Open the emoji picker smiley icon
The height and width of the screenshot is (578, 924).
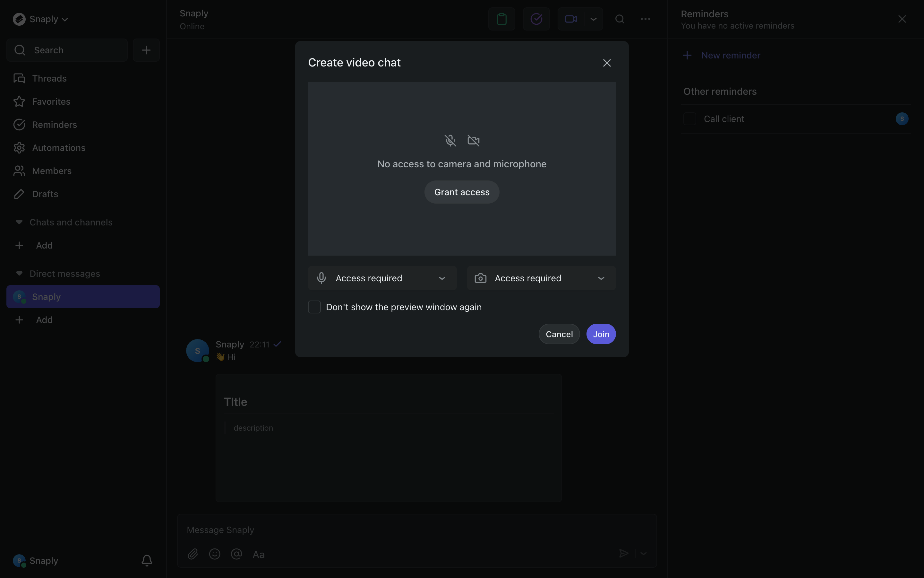point(215,554)
